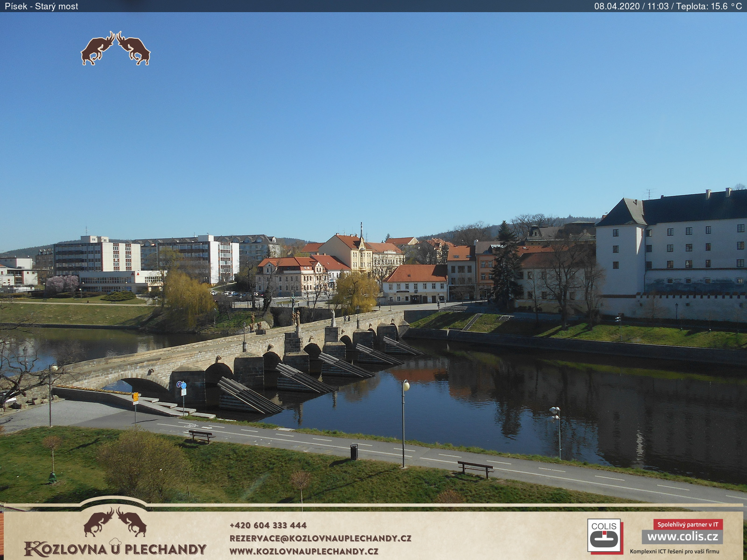
Task: Click the goat logo watermark in the sky
Action: tap(115, 48)
